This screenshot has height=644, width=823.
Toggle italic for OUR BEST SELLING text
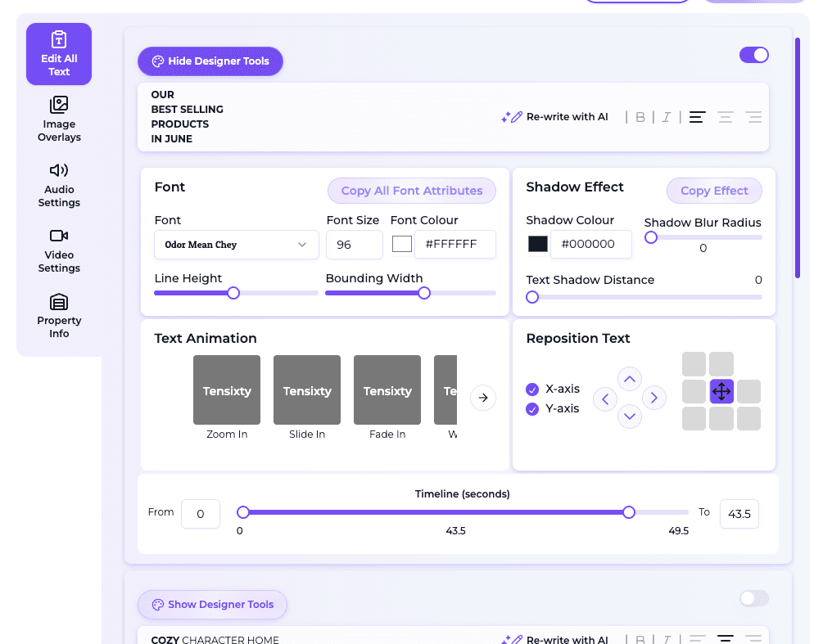(666, 117)
